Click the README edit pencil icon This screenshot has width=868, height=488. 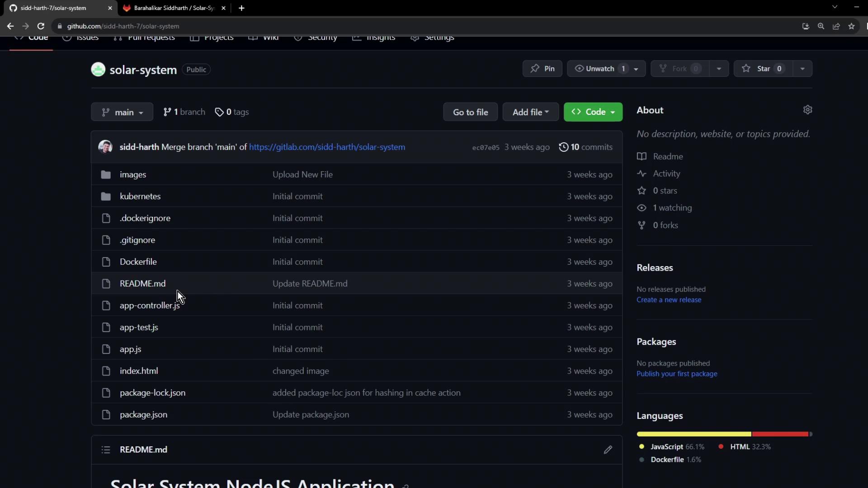[608, 450]
